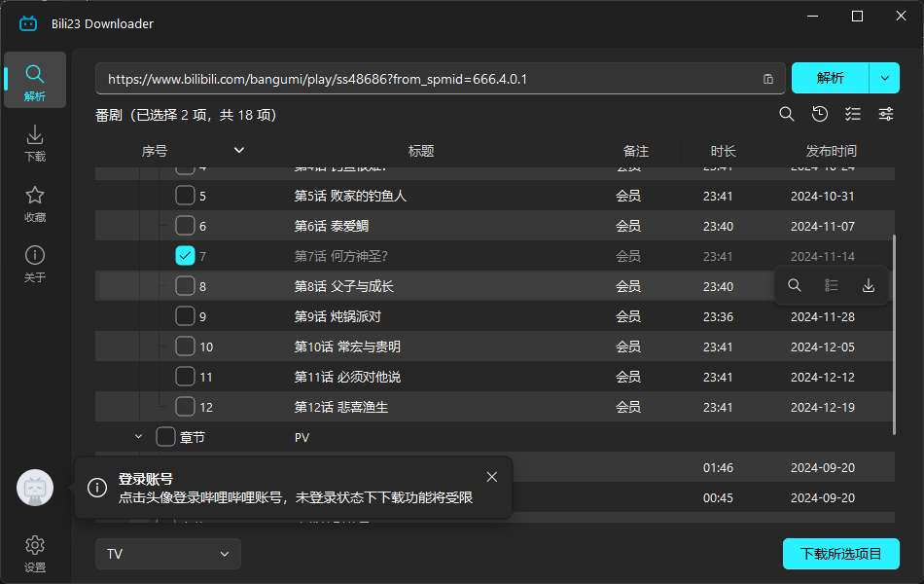The height and width of the screenshot is (584, 924).
Task: Click the search icon on episode 8 row
Action: [795, 285]
